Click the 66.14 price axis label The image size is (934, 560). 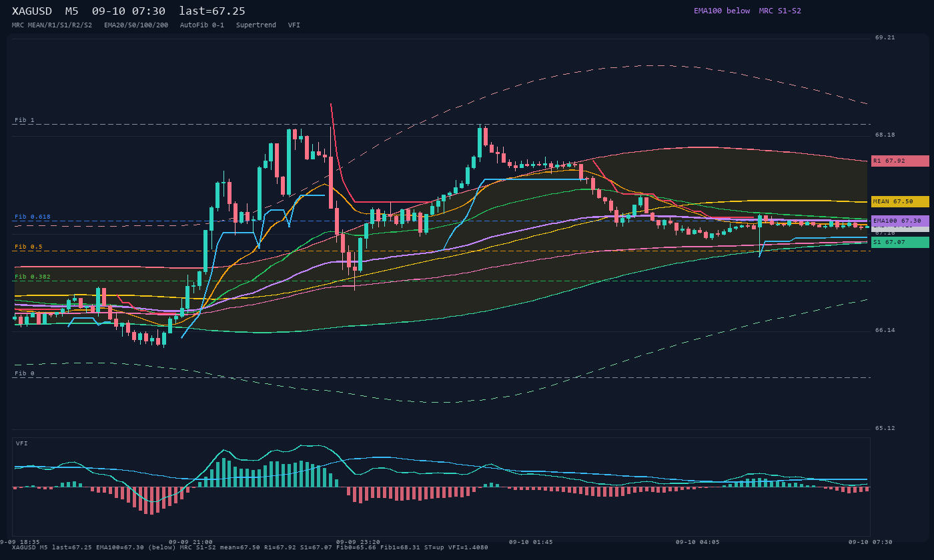point(885,331)
